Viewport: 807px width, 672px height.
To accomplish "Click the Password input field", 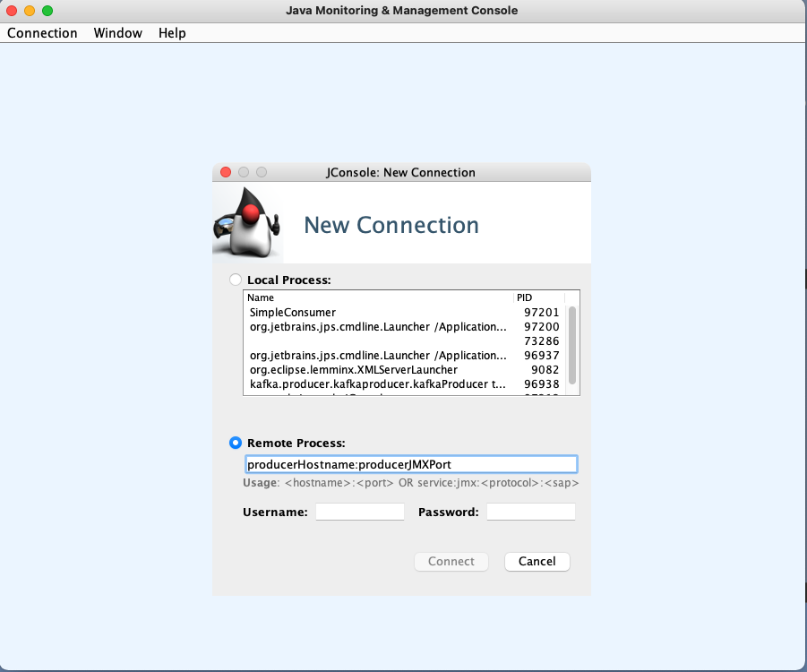I will 530,511.
